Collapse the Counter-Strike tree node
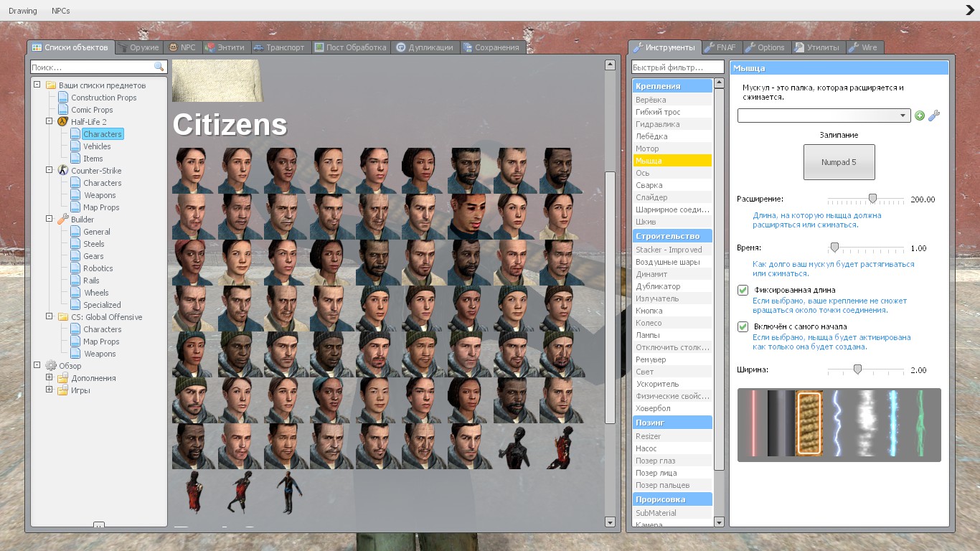 (49, 170)
